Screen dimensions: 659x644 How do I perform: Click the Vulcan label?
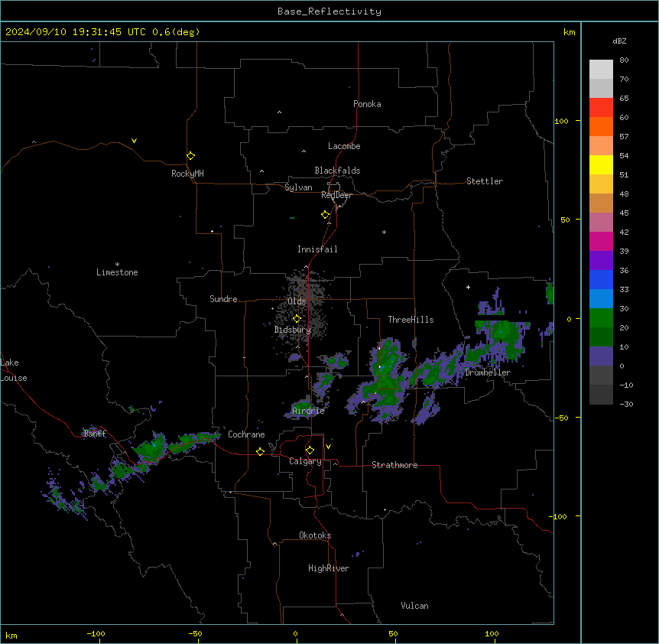click(414, 606)
